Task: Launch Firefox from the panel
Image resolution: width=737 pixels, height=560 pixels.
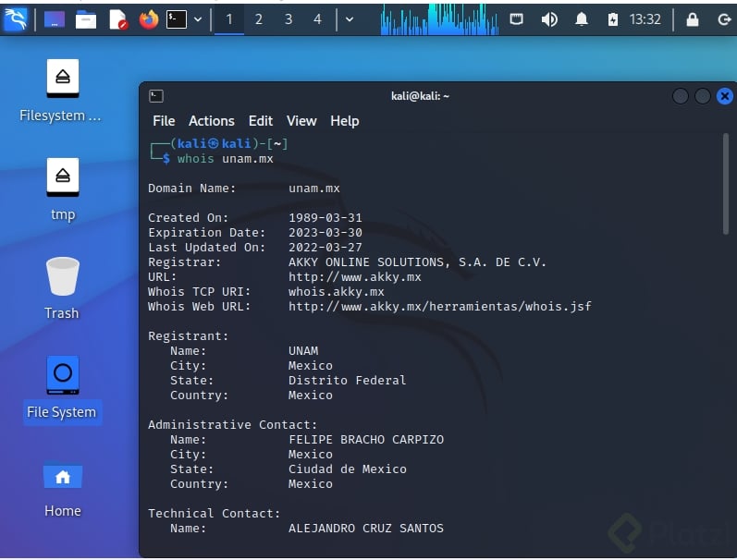Action: pos(149,19)
